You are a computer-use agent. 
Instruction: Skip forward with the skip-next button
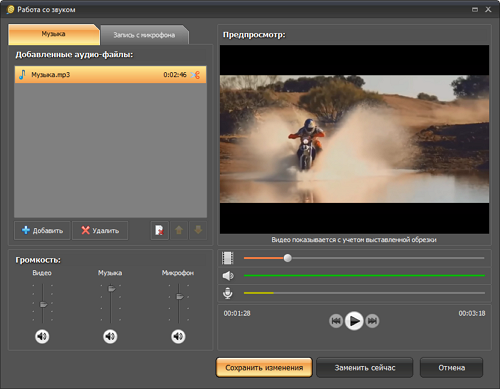372,321
